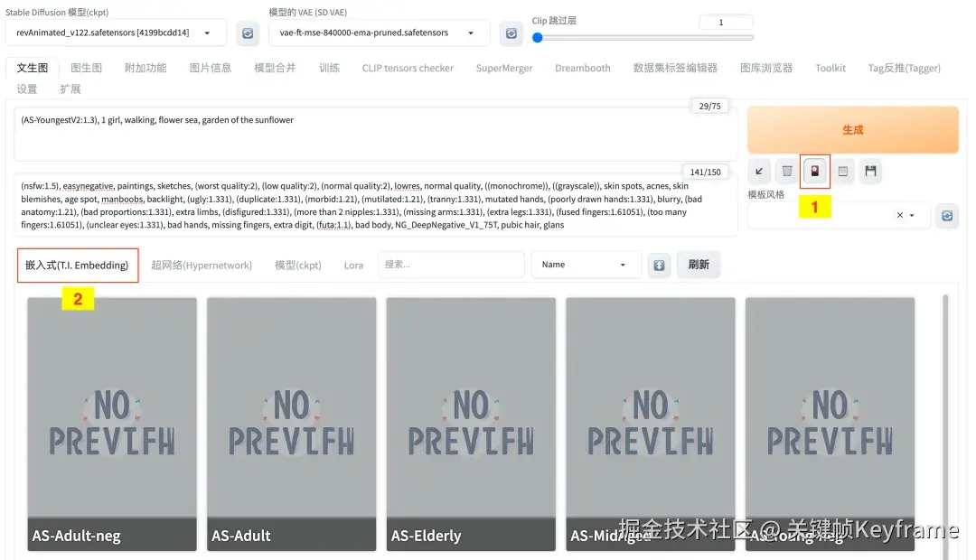Viewport: 976px width, 560px height.
Task: Open the Dreambooth tab
Action: point(582,68)
